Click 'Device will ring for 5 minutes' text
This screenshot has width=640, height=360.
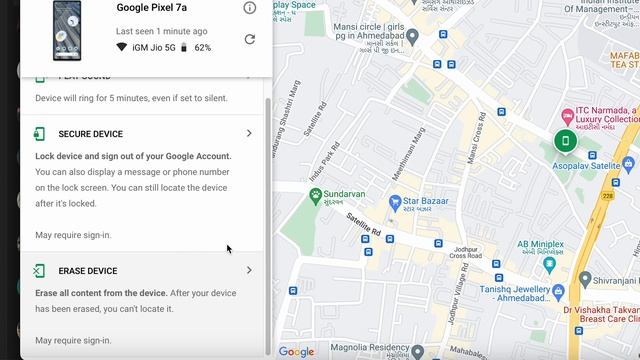point(131,98)
